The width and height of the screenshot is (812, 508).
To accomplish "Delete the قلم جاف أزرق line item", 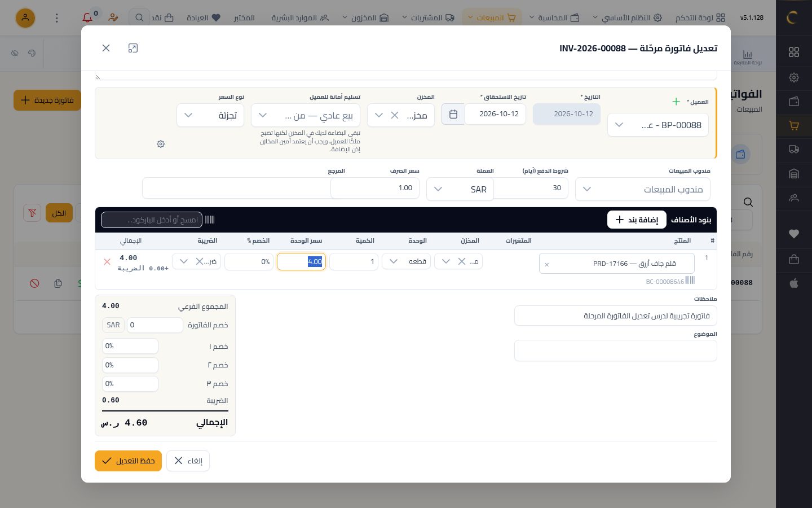I will 107,262.
